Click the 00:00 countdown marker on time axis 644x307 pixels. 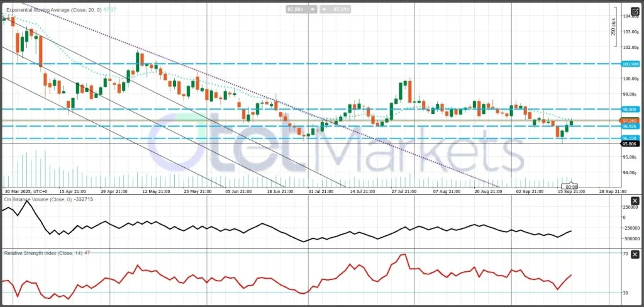pos(572,187)
